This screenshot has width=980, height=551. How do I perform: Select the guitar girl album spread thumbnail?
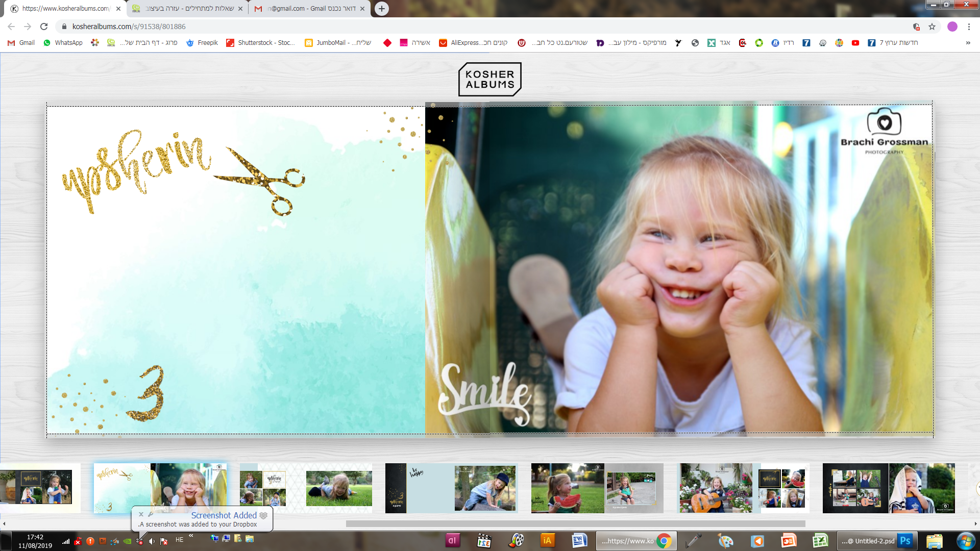pos(715,488)
